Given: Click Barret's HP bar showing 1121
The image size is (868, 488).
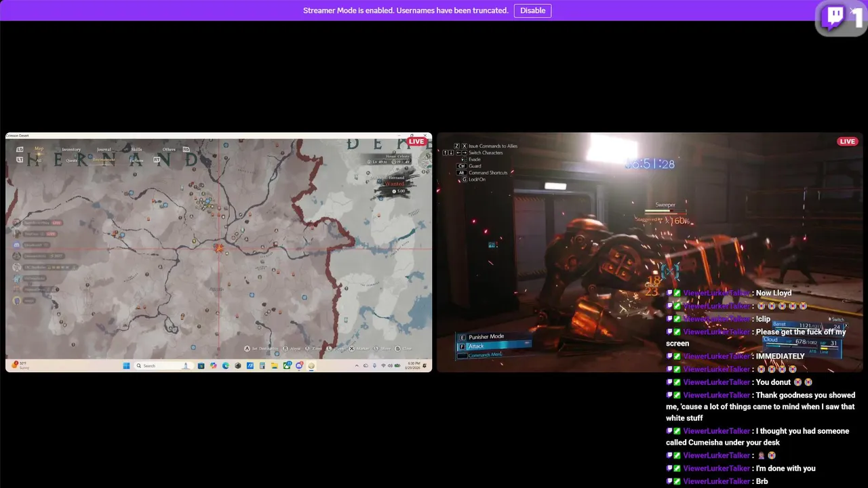Looking at the screenshot, I should [x=798, y=328].
